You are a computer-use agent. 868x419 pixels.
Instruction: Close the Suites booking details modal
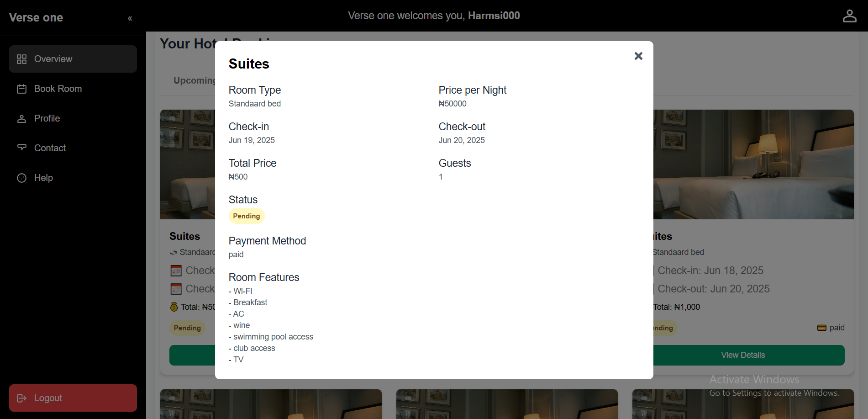[x=638, y=56]
